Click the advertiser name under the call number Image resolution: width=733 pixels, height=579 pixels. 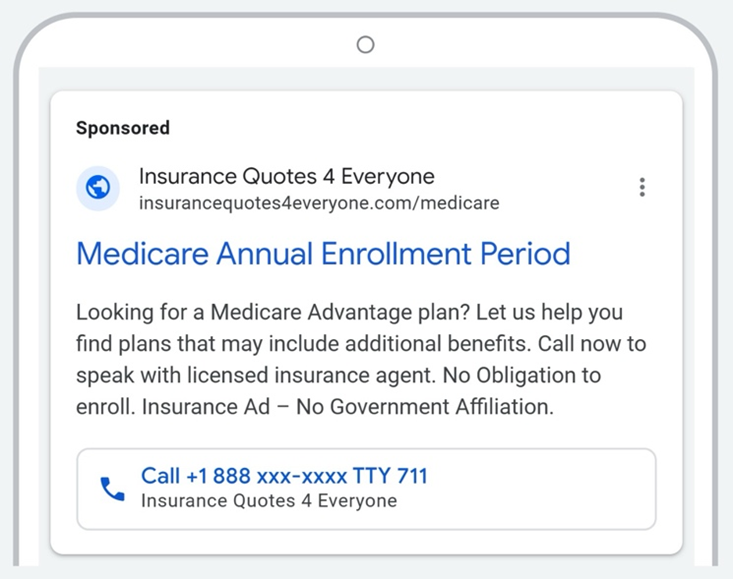tap(268, 501)
